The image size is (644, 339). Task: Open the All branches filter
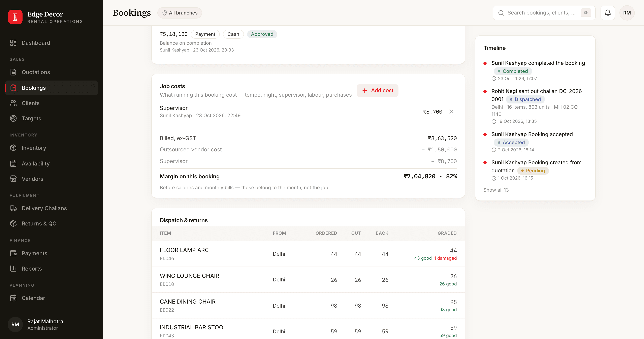coord(180,13)
